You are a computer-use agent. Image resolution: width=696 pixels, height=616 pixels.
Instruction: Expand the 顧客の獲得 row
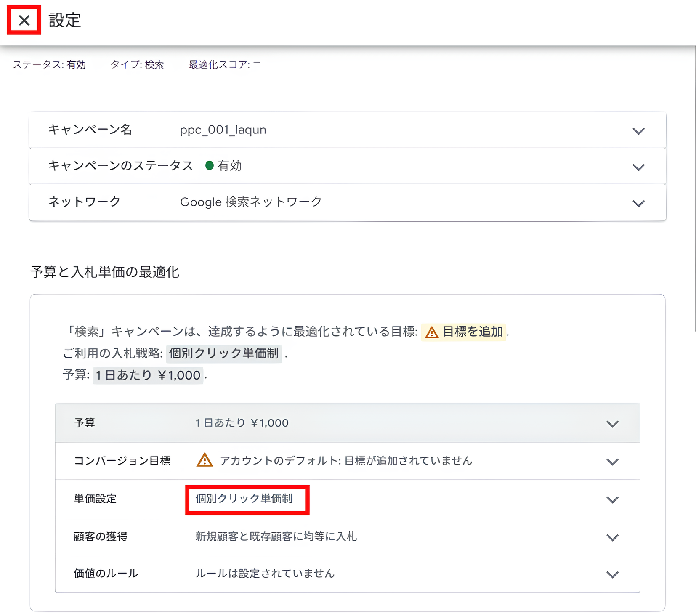pyautogui.click(x=613, y=536)
